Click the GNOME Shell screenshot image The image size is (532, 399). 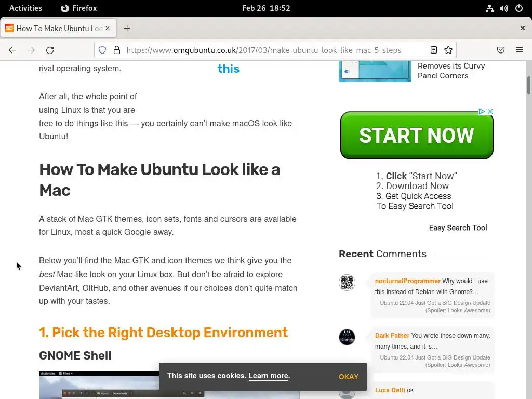pyautogui.click(x=99, y=385)
